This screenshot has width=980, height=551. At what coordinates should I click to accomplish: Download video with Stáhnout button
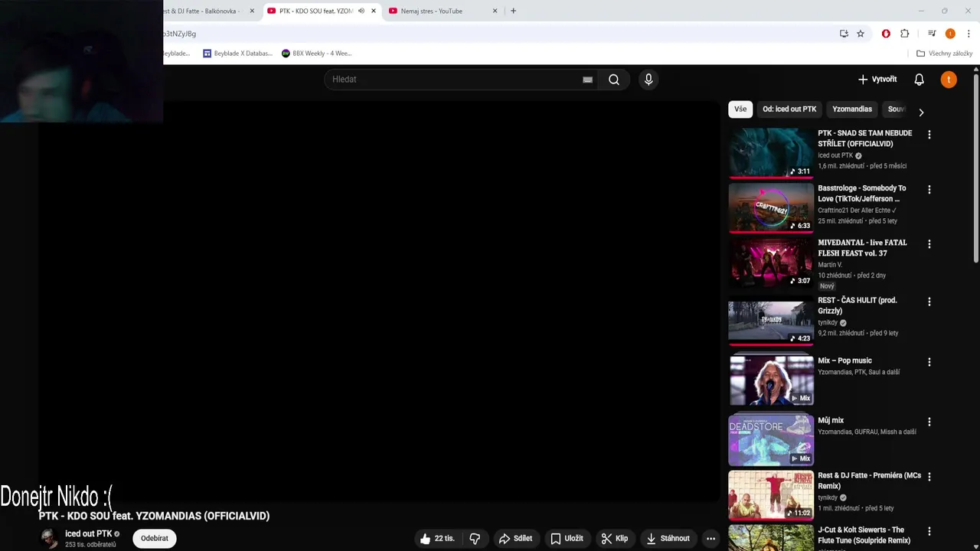click(x=668, y=539)
